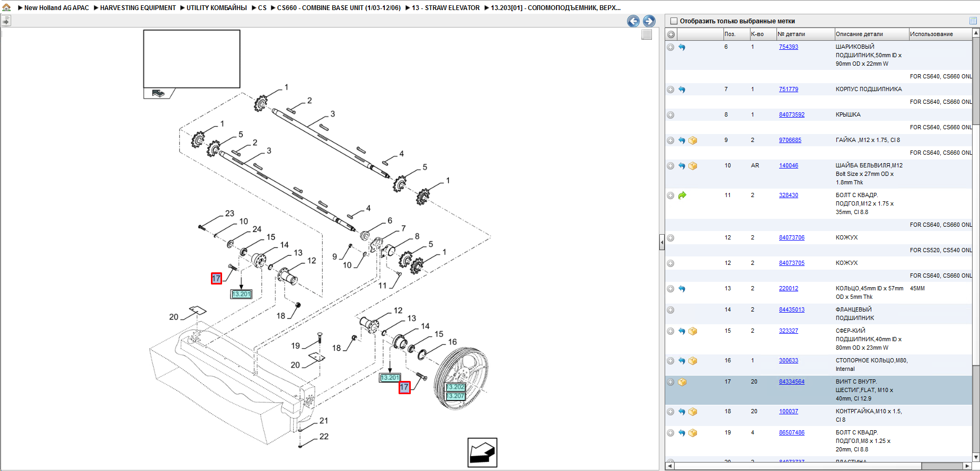
Task: Click the package box icon on row 9
Action: [x=693, y=140]
